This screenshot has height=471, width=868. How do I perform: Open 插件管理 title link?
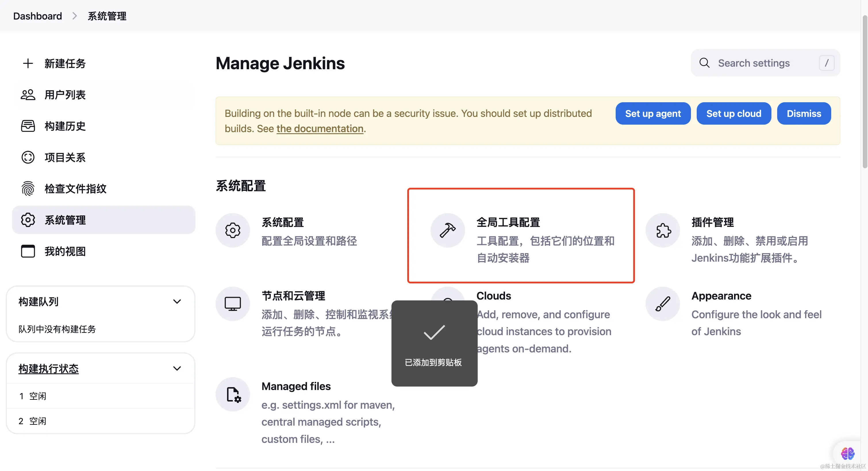713,222
